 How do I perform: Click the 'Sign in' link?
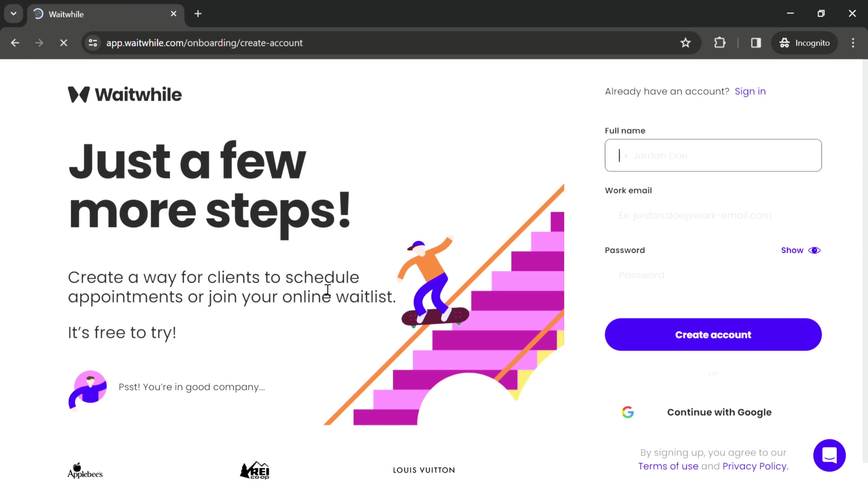click(x=750, y=91)
